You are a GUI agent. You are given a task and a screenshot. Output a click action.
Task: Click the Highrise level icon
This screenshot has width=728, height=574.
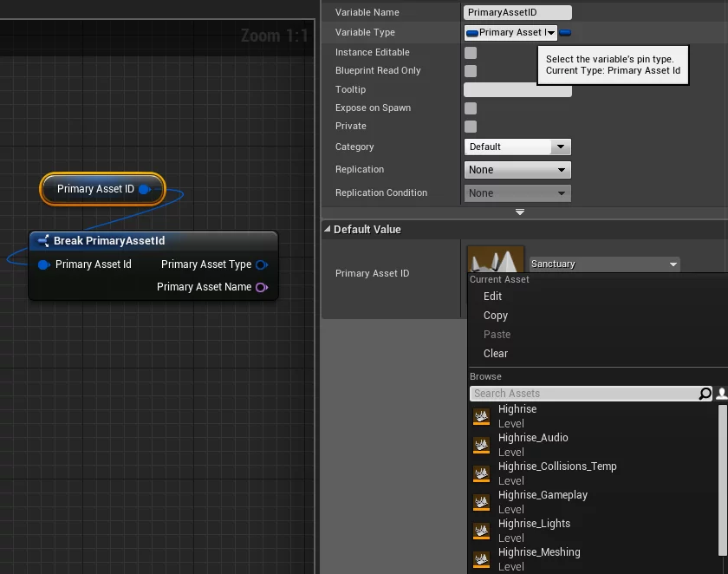pos(481,417)
